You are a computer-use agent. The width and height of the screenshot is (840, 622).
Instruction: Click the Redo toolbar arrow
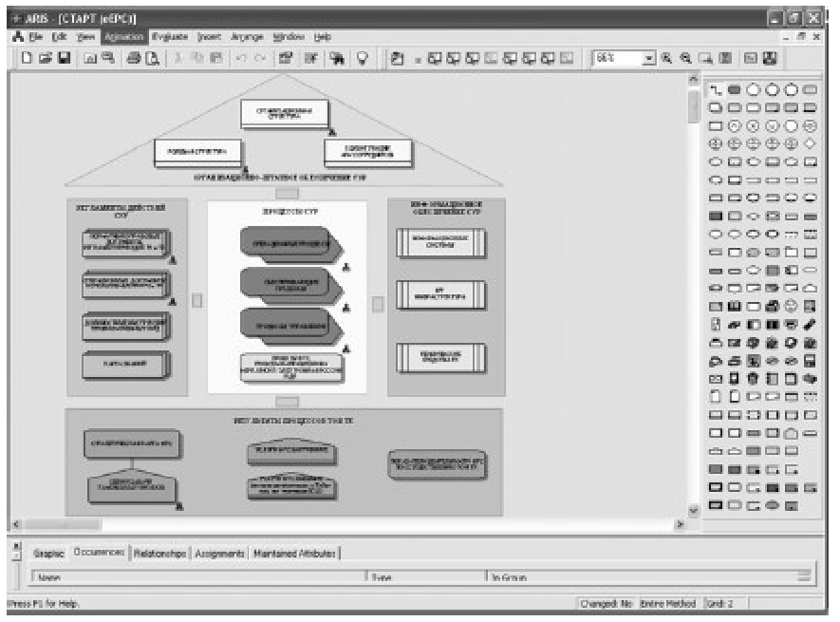pyautogui.click(x=260, y=58)
